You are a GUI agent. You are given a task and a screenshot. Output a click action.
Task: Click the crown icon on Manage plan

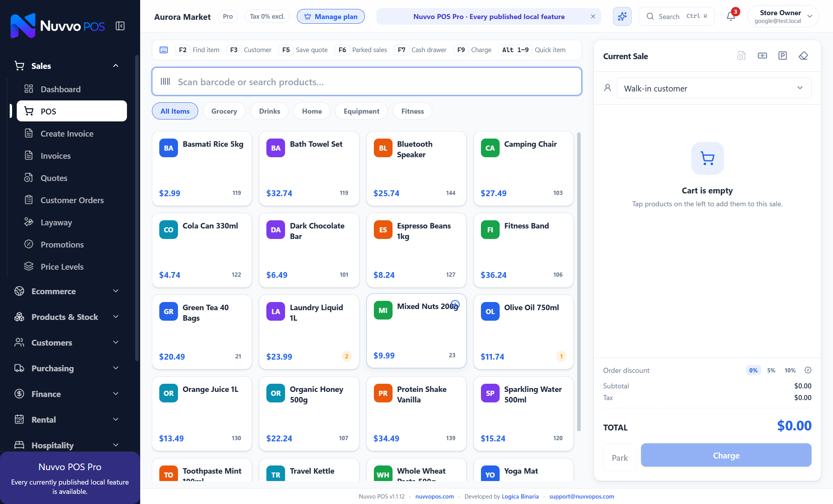308,16
